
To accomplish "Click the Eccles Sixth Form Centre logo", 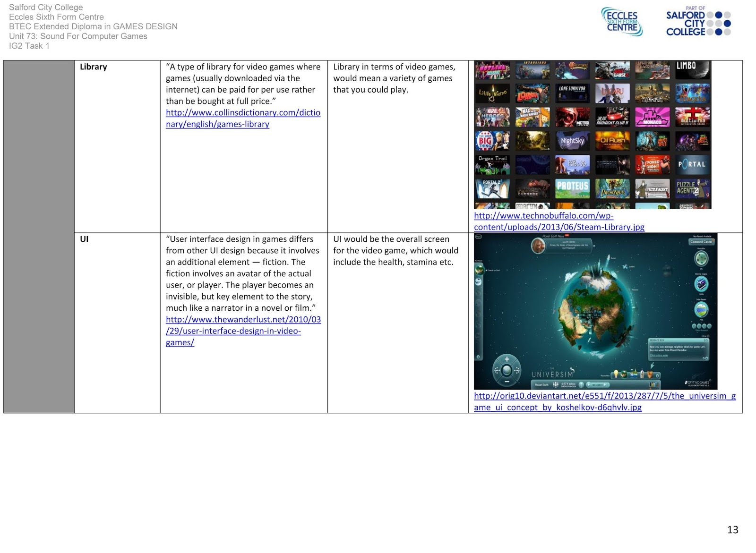I will coord(622,22).
